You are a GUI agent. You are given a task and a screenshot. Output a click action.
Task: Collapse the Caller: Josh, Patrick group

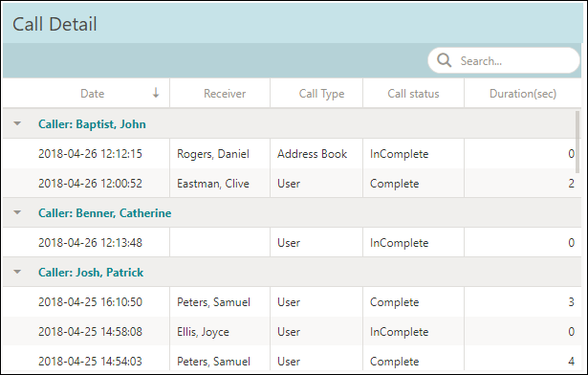click(x=17, y=272)
